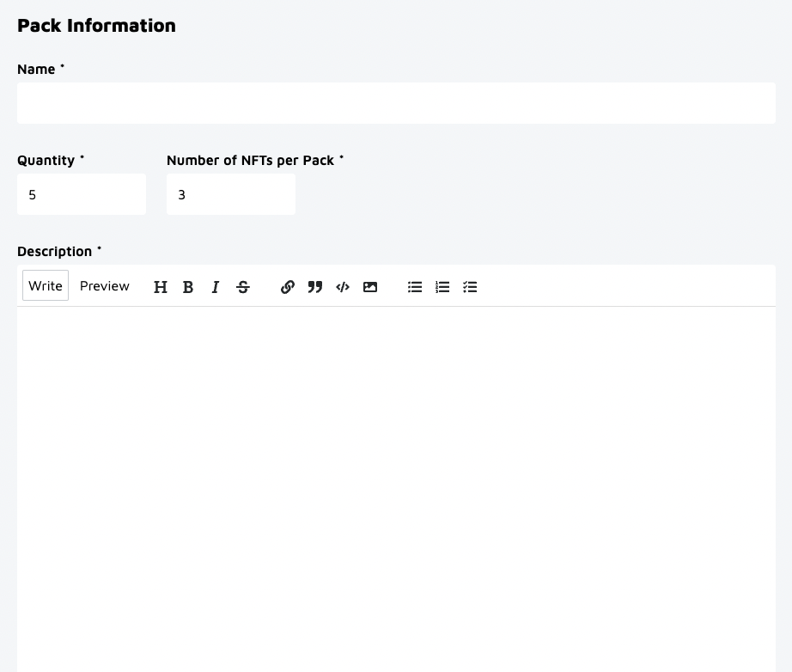
Task: Click the Number of NFTs per Pack label
Action: coord(250,160)
